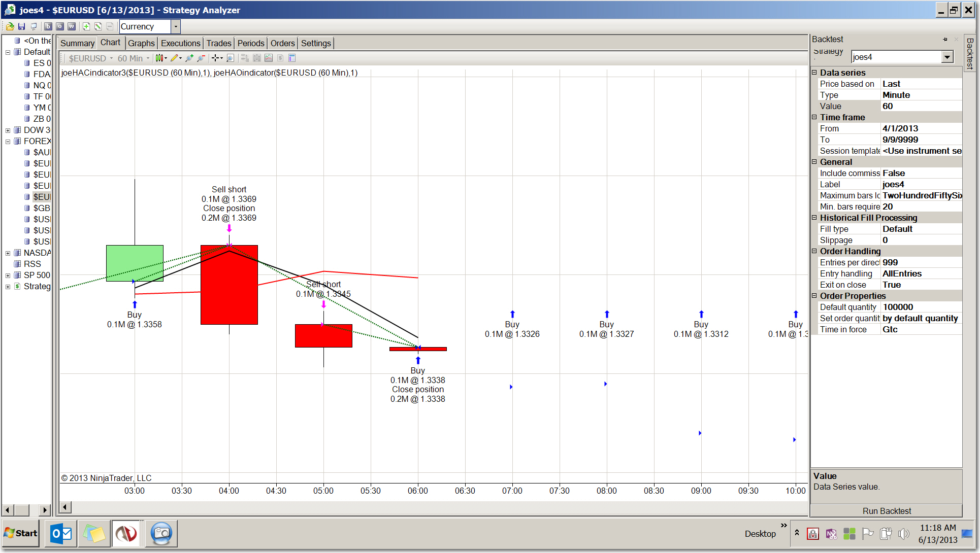Collapse the Order Handling property group
Viewport: 980px width, 553px height.
pyautogui.click(x=814, y=251)
